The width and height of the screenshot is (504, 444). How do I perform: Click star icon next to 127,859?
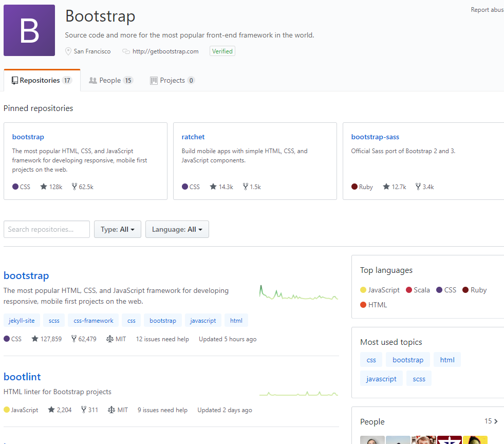pyautogui.click(x=35, y=339)
